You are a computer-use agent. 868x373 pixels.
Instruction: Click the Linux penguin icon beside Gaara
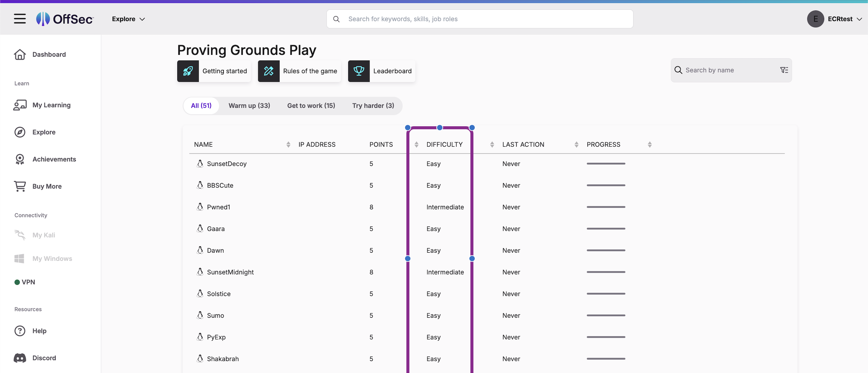[200, 229]
